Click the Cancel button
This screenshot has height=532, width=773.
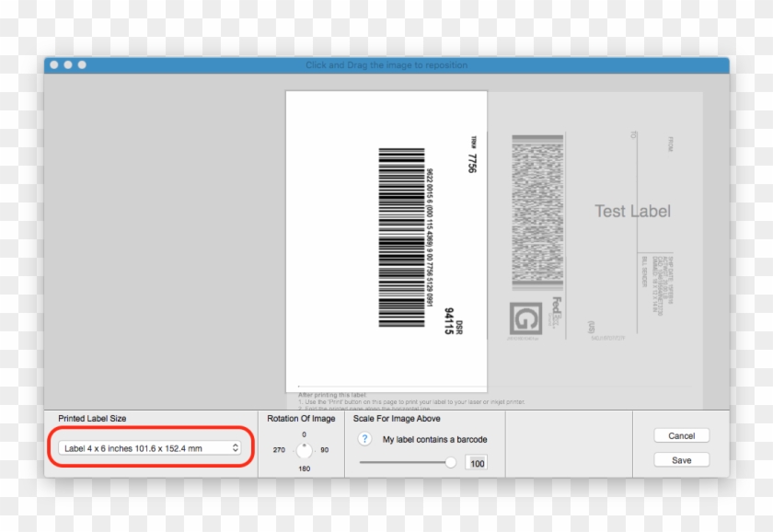pyautogui.click(x=681, y=436)
